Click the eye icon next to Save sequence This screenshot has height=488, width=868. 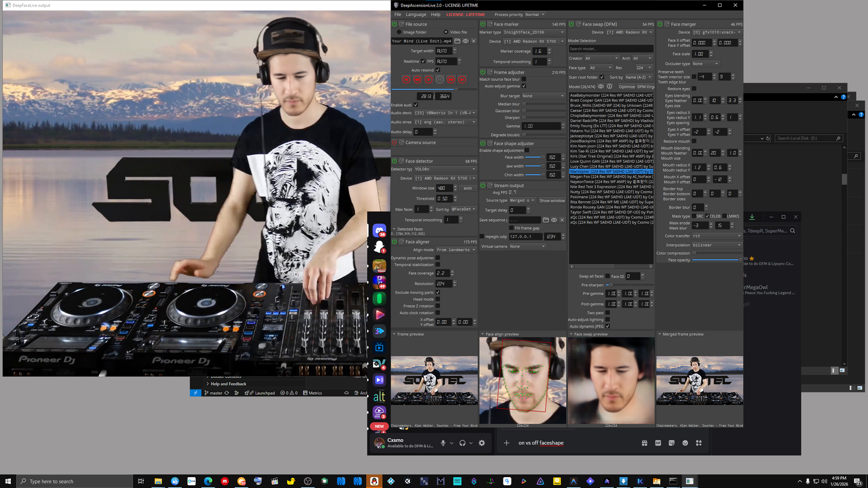554,220
